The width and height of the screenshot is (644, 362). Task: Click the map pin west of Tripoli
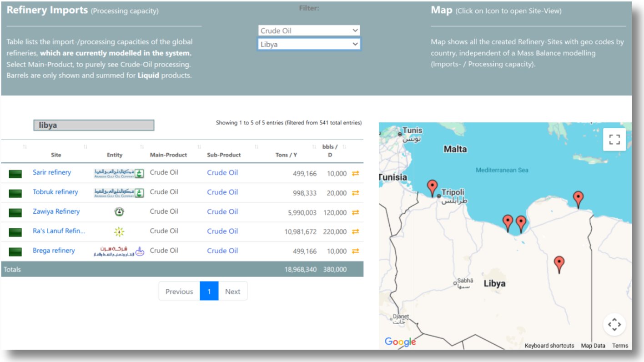click(x=432, y=187)
